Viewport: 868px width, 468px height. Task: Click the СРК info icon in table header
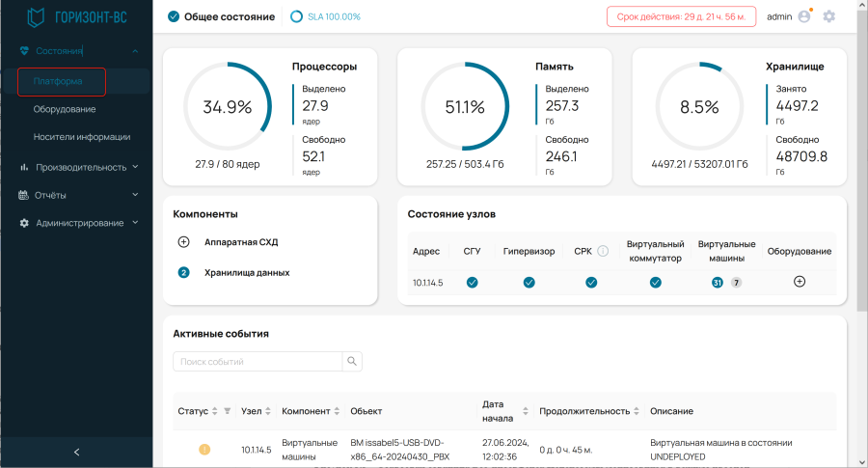(603, 251)
